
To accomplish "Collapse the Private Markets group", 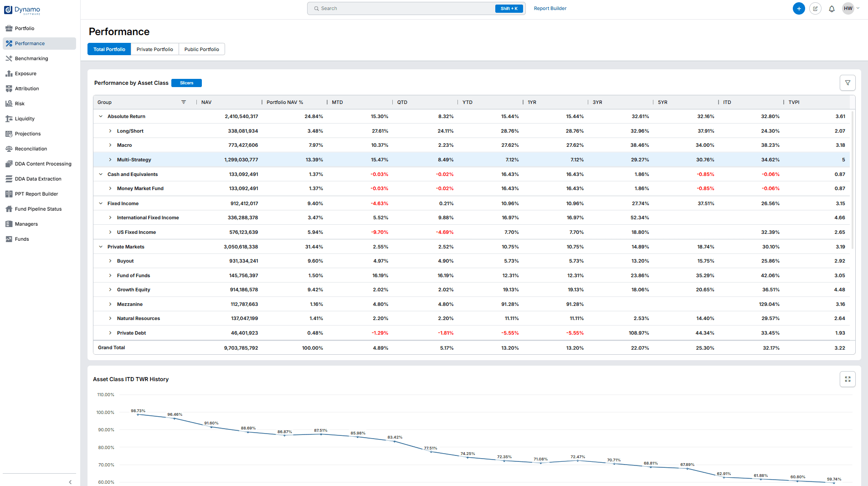I will point(101,247).
